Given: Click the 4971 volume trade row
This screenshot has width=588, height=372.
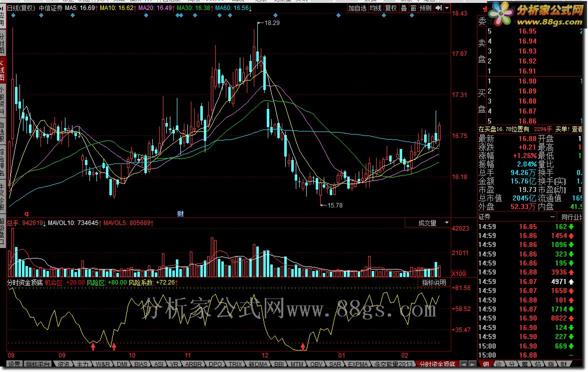Looking at the screenshot, I should [530, 281].
